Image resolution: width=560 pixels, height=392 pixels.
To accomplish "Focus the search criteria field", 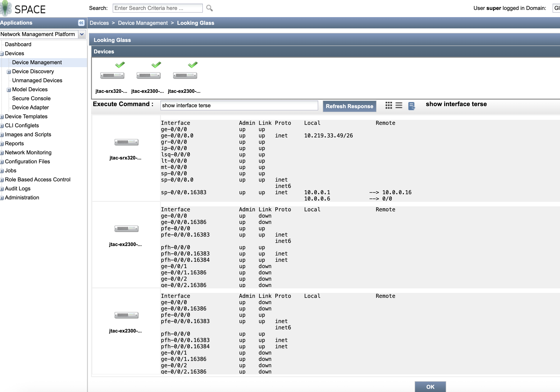I will coord(158,8).
